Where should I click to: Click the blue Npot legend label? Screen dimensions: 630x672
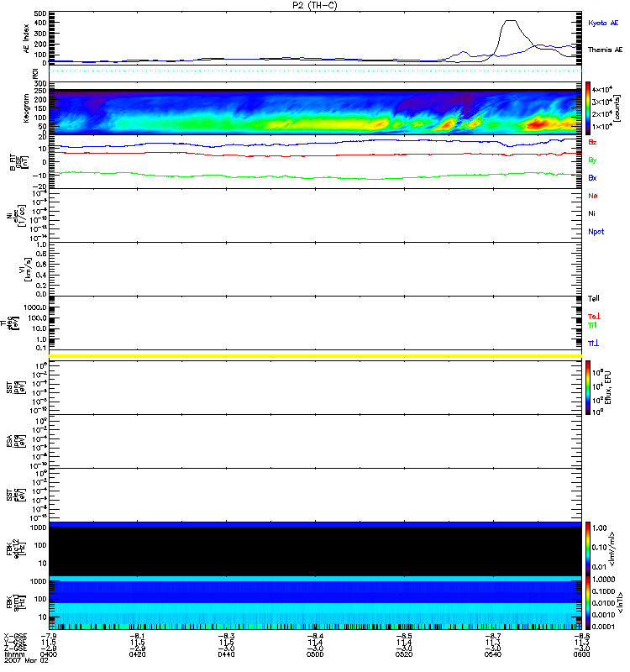(x=595, y=231)
